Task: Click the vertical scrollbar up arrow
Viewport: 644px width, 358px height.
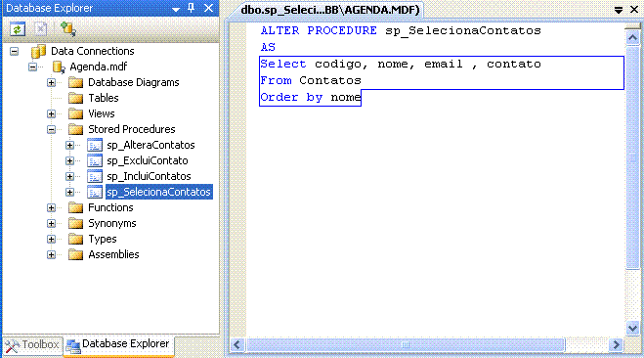Action: [x=633, y=38]
